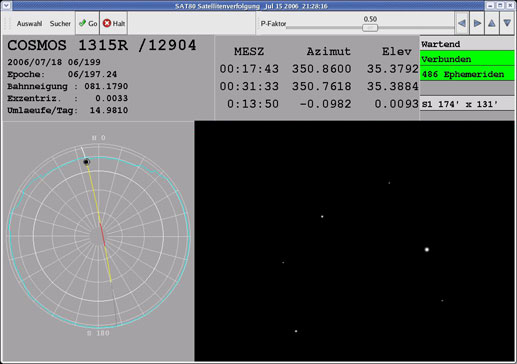Image resolution: width=517 pixels, height=364 pixels.
Task: Click the N 0 label on polar plot
Action: point(99,138)
